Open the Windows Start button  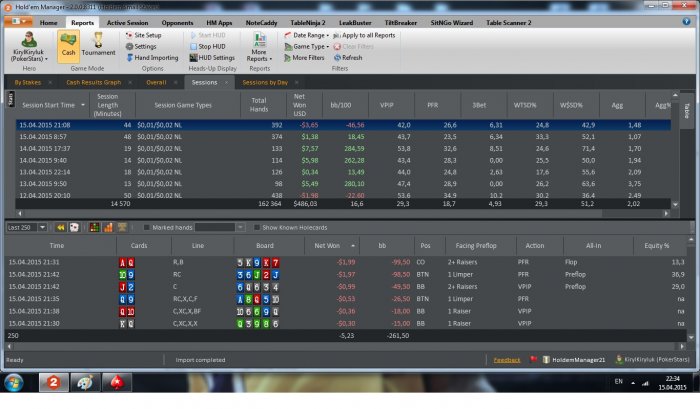pos(14,383)
